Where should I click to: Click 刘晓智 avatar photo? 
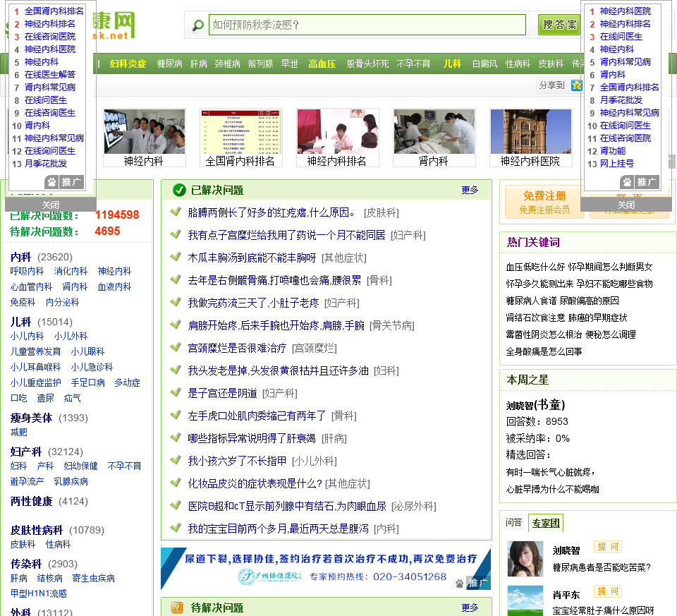pyautogui.click(x=525, y=559)
